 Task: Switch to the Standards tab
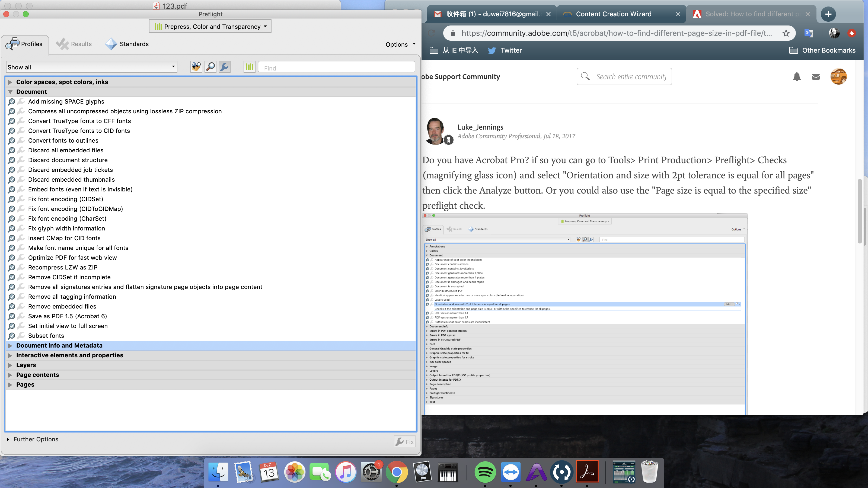coord(127,44)
